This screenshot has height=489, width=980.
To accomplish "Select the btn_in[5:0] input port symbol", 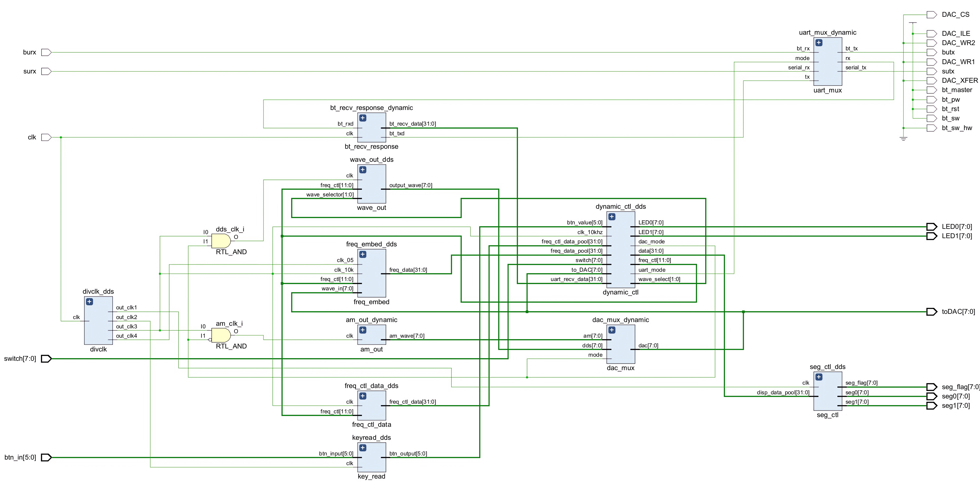I will [x=46, y=457].
